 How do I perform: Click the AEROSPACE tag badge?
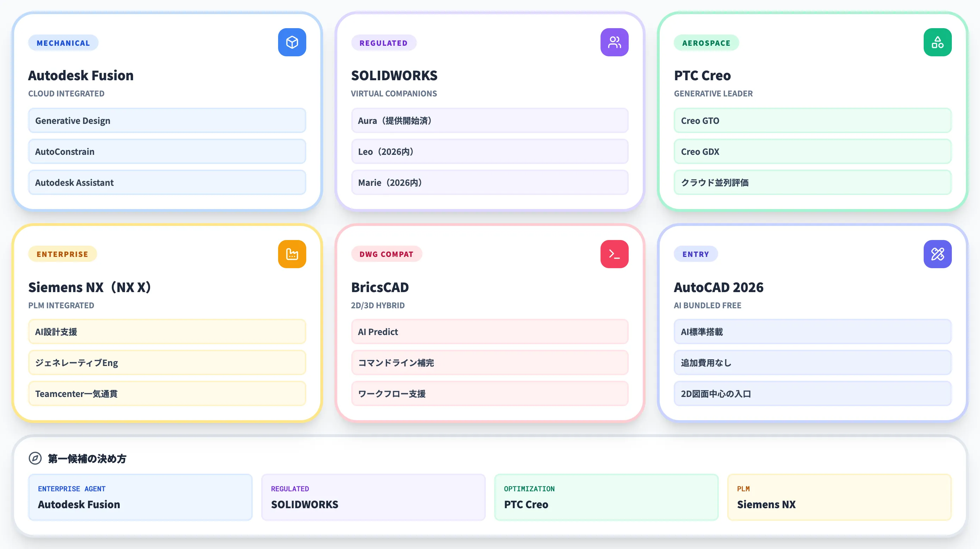tap(706, 43)
